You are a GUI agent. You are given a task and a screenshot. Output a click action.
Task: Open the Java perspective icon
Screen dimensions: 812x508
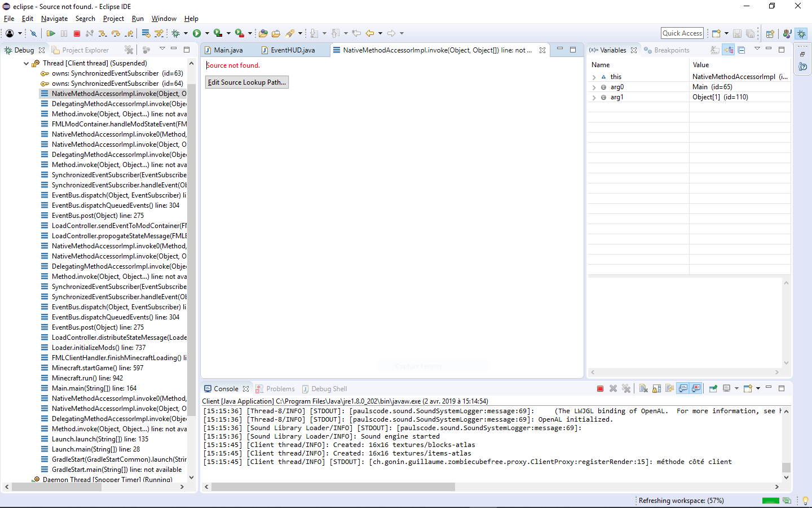pos(787,34)
